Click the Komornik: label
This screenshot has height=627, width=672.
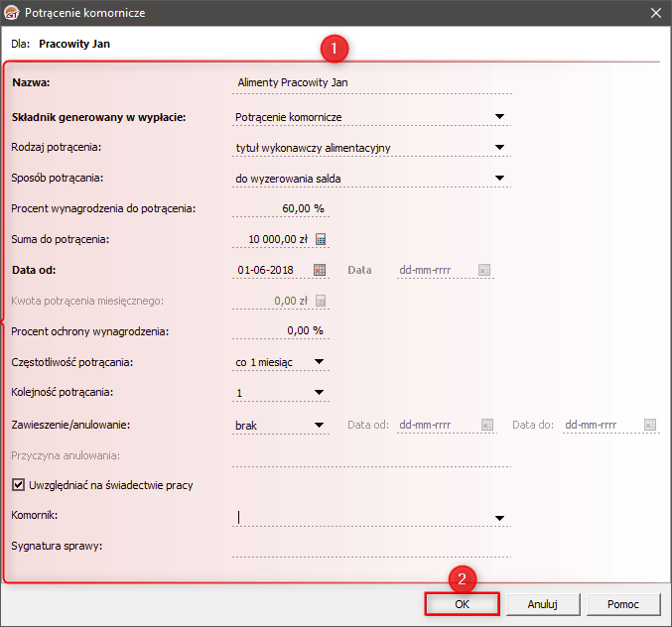tap(35, 515)
